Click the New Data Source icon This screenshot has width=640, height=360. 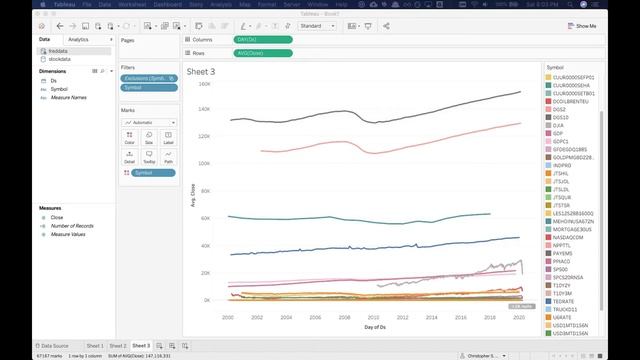click(98, 26)
